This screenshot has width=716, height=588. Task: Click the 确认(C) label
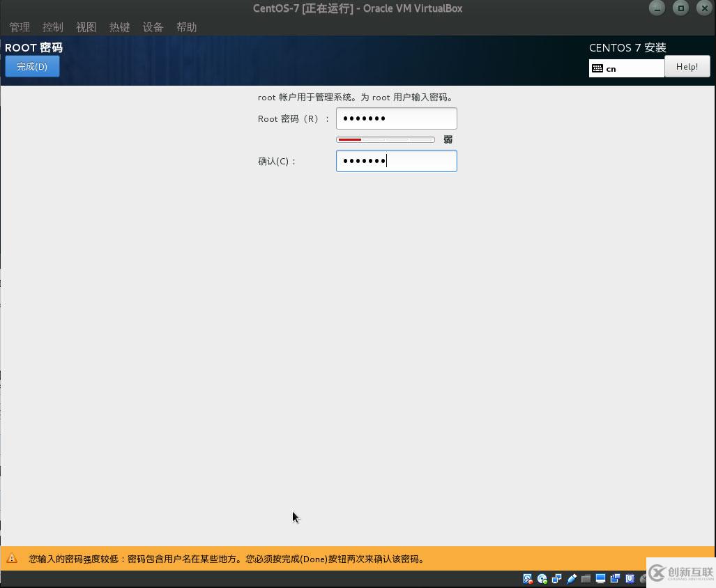pyautogui.click(x=277, y=161)
